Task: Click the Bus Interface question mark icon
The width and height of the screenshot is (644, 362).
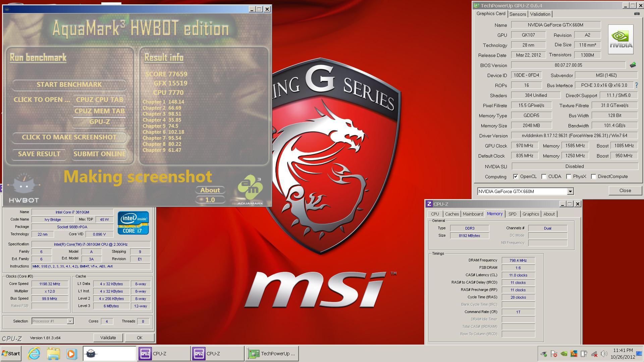Action: (x=636, y=85)
